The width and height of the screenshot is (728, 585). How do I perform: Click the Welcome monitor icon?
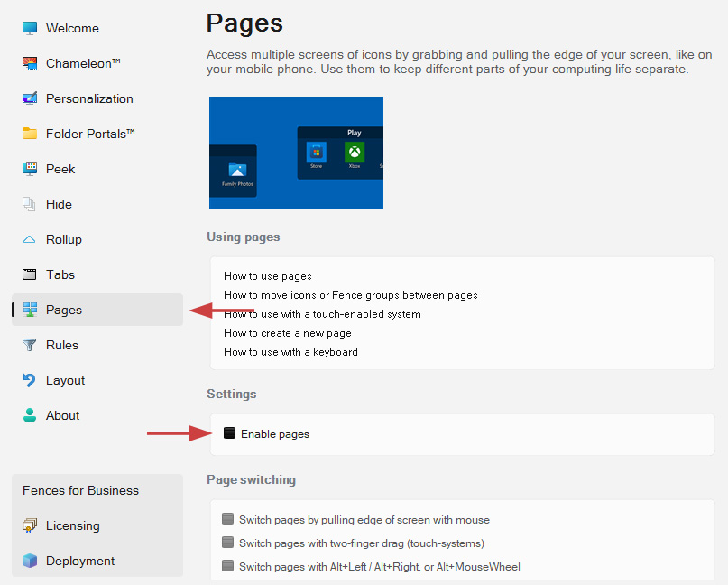(x=30, y=28)
